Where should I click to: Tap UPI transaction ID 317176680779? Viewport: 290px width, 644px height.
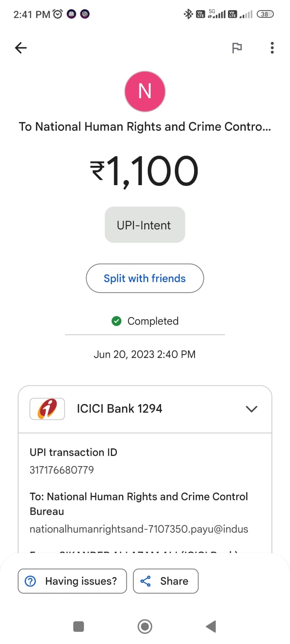click(x=62, y=470)
